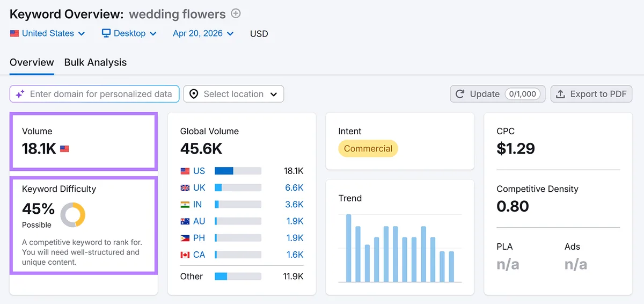Image resolution: width=644 pixels, height=304 pixels.
Task: Click the export arrow icon
Action: click(560, 94)
